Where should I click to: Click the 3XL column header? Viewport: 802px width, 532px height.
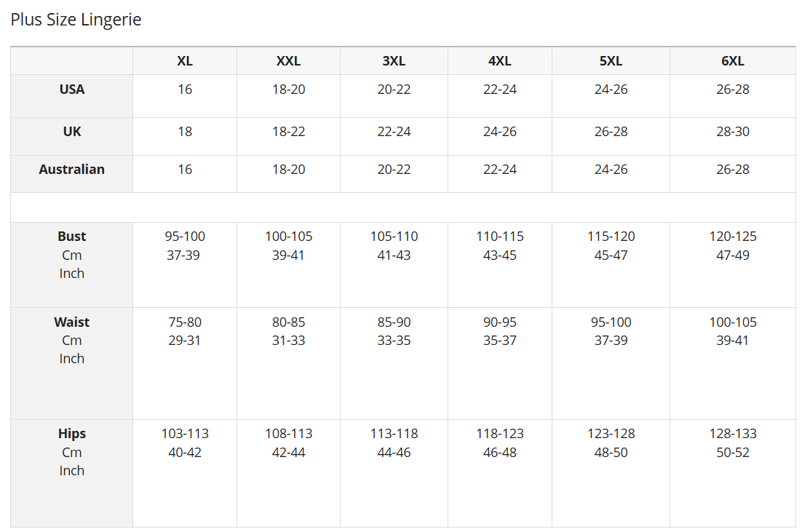tap(394, 61)
